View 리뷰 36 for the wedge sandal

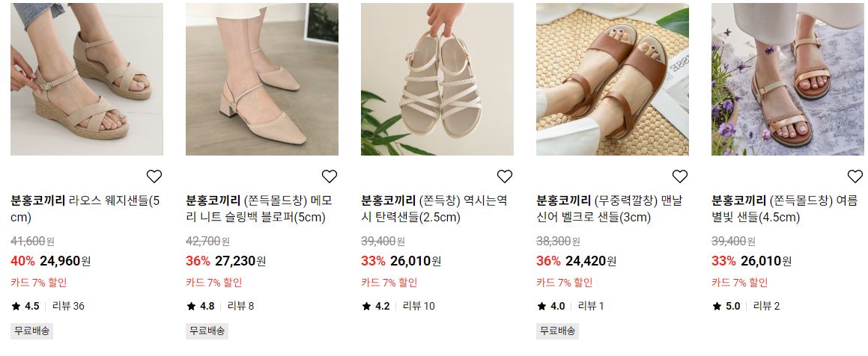[x=68, y=306]
